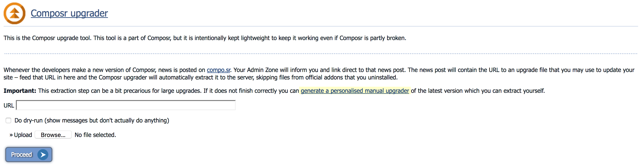Viewport: 644px width, 168px height.
Task: Follow the compo.sr link
Action: 218,70
